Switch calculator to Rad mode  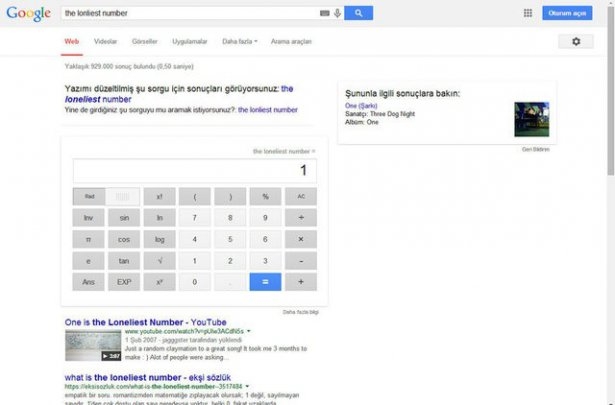click(x=88, y=196)
